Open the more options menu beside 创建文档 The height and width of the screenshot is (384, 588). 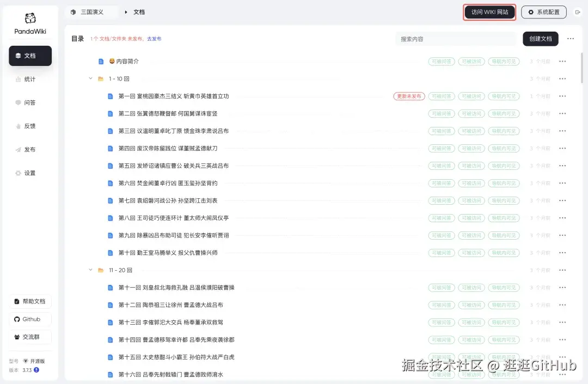click(570, 39)
